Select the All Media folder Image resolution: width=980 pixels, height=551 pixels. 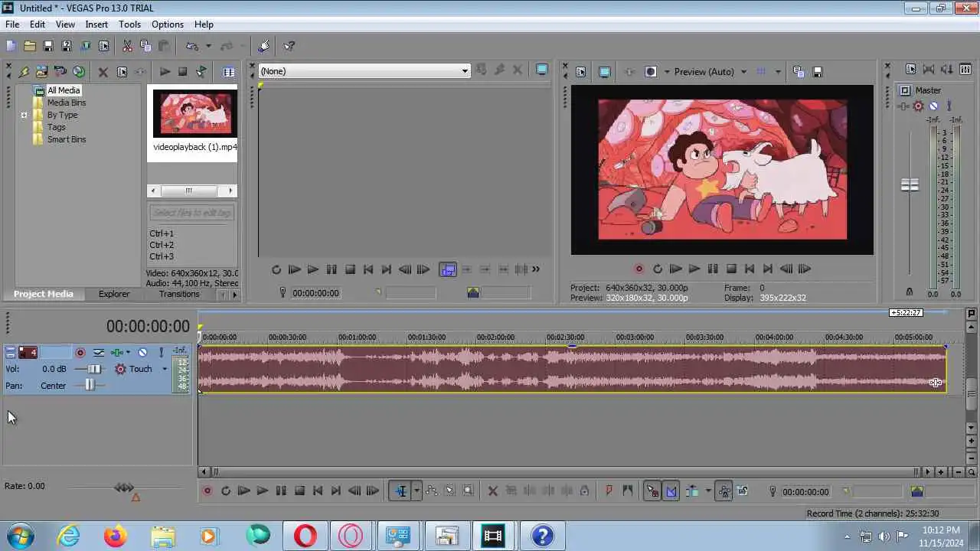point(64,90)
